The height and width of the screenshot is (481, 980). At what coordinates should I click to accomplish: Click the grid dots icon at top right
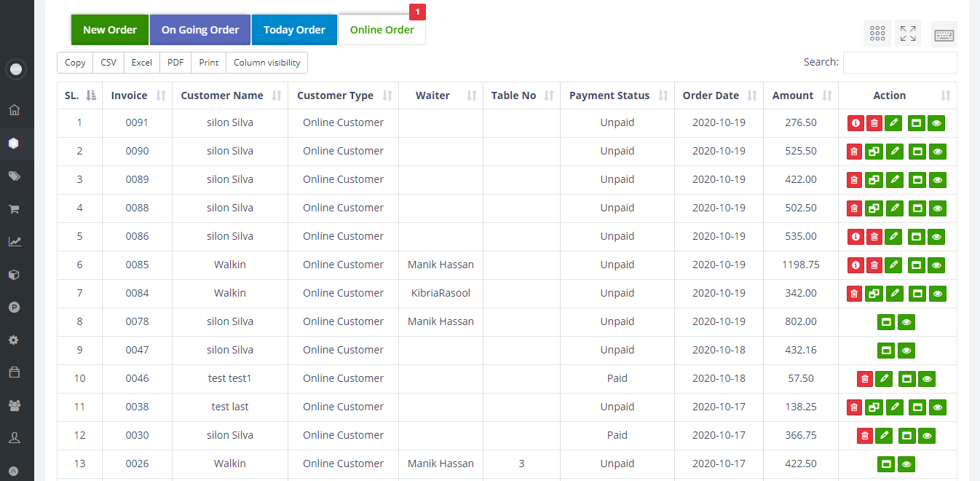click(x=877, y=34)
